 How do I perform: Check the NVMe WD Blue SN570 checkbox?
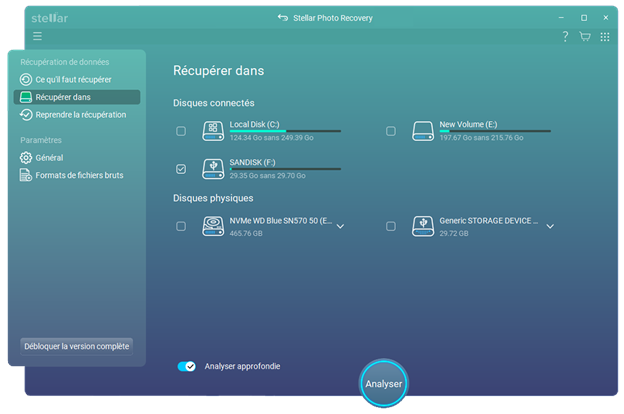pyautogui.click(x=181, y=226)
